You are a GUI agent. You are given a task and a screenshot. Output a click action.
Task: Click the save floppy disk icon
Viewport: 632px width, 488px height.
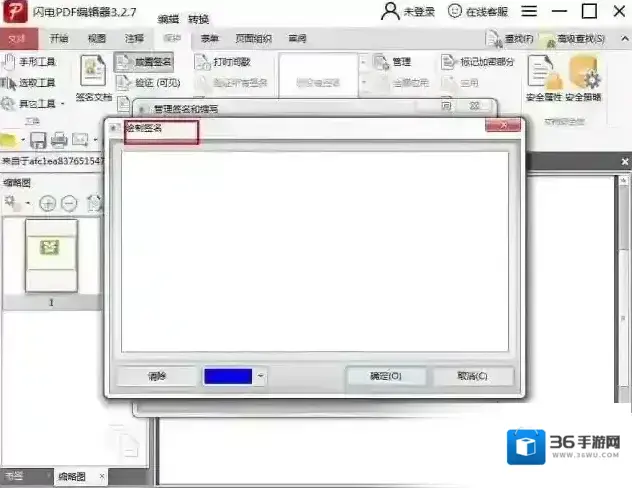pyautogui.click(x=39, y=141)
